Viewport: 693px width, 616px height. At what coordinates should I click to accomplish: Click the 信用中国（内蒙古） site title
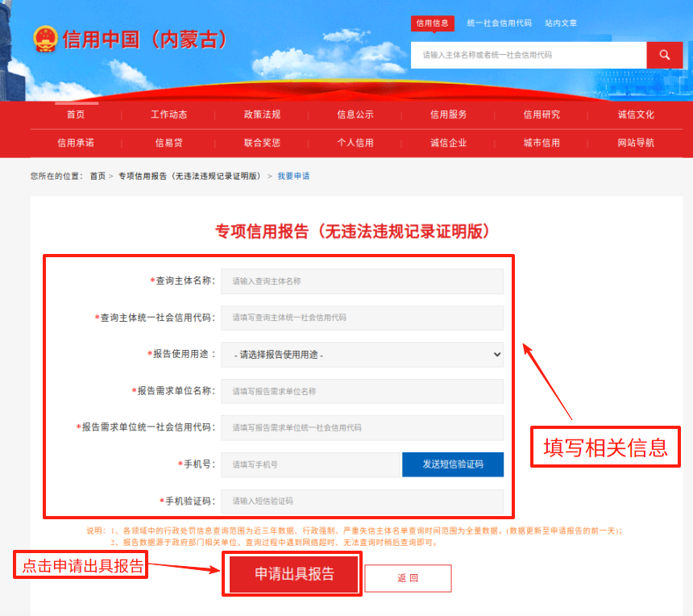[144, 40]
